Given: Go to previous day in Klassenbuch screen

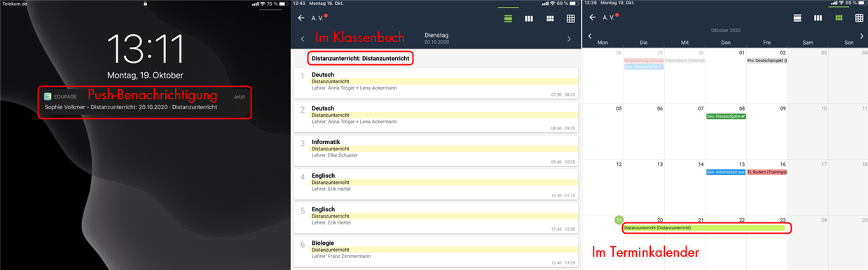Looking at the screenshot, I should point(303,39).
